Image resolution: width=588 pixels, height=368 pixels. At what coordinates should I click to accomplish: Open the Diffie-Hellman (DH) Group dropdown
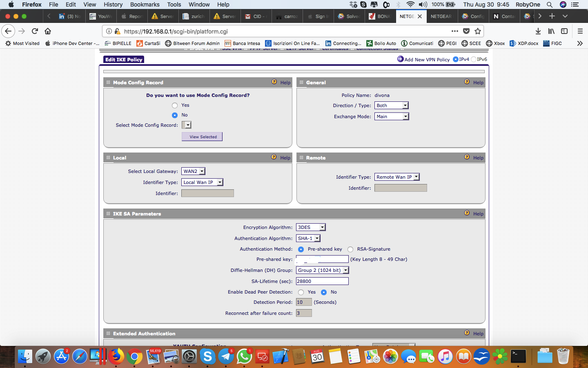pyautogui.click(x=323, y=270)
